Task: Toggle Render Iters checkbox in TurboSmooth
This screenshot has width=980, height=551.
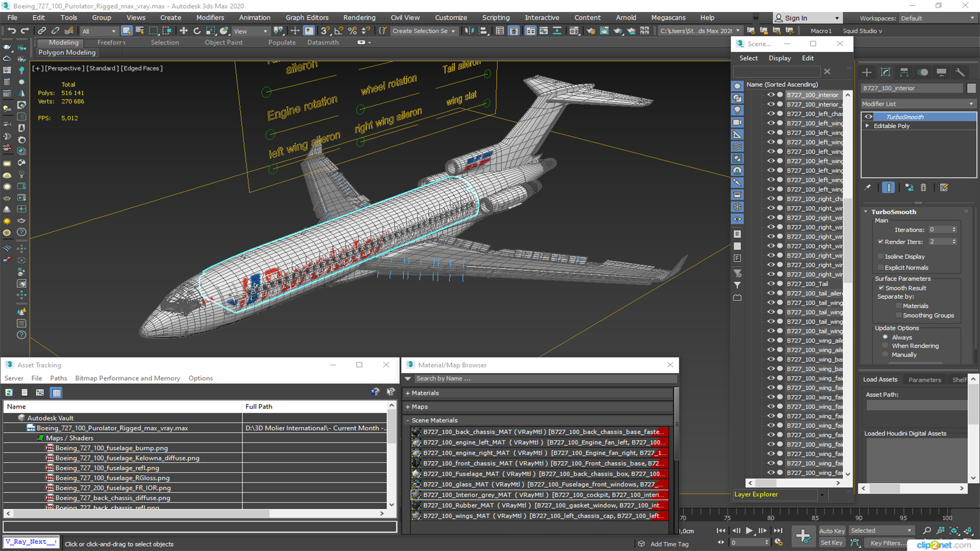Action: tap(880, 242)
